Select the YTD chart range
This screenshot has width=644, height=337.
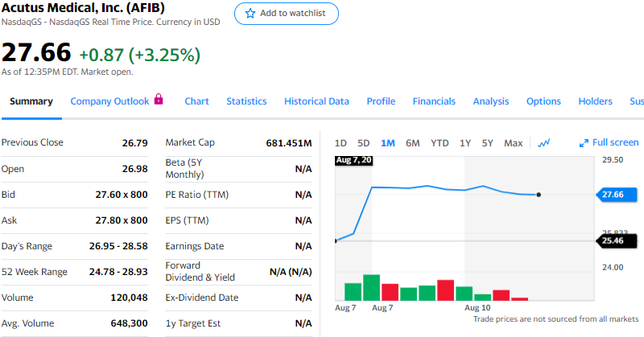[x=440, y=143]
